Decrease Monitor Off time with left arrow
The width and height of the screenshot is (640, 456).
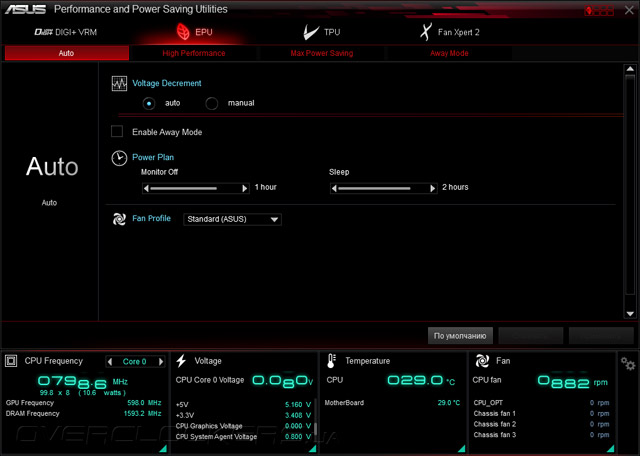[146, 188]
